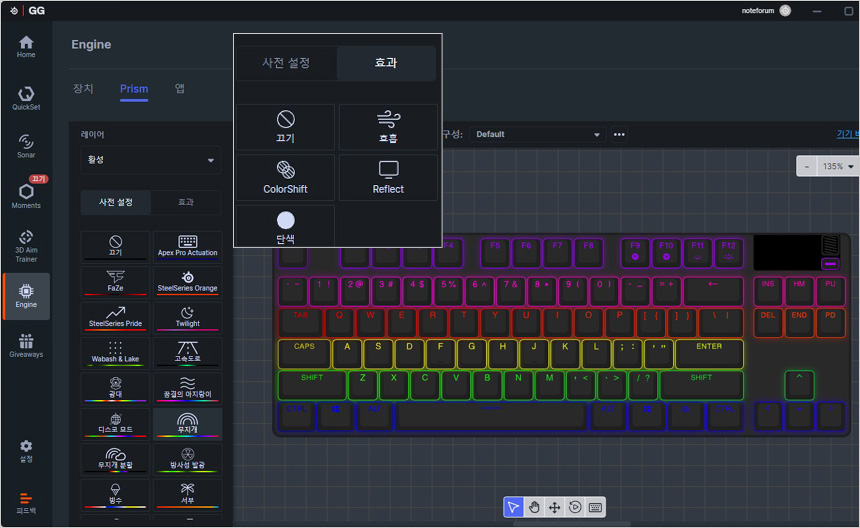Click the F9 key on keyboard
This screenshot has height=528, width=860.
[x=635, y=253]
